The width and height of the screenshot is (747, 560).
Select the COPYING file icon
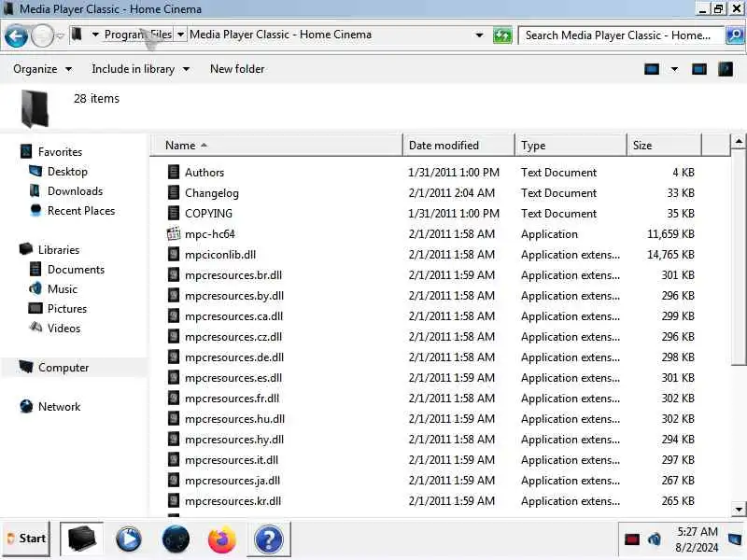click(174, 213)
